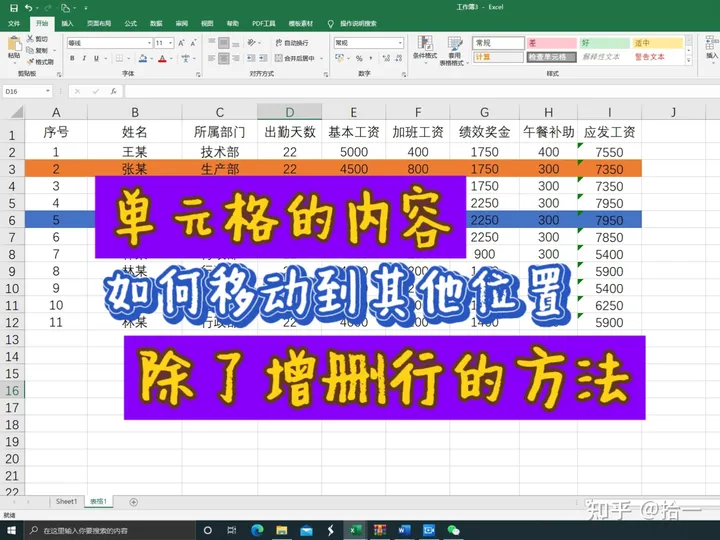Click the 插入 cells icon on ribbon
Viewport: 720px width, 540px height.
pyautogui.click(x=711, y=47)
